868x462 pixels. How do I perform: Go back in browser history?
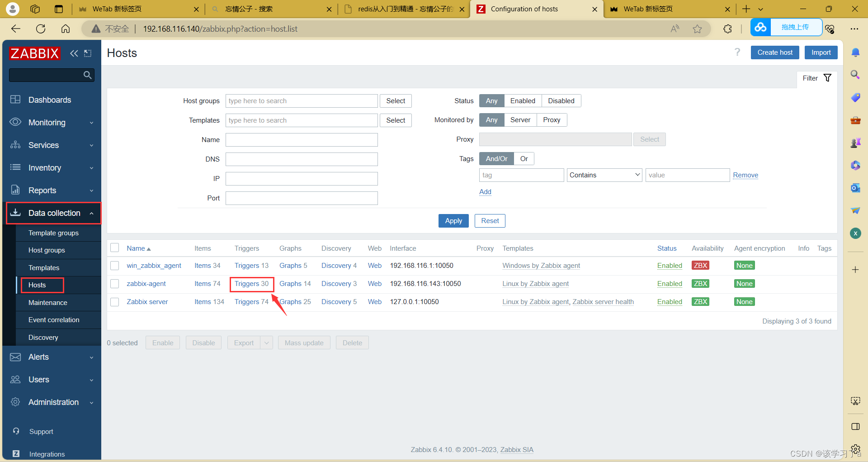(16, 29)
